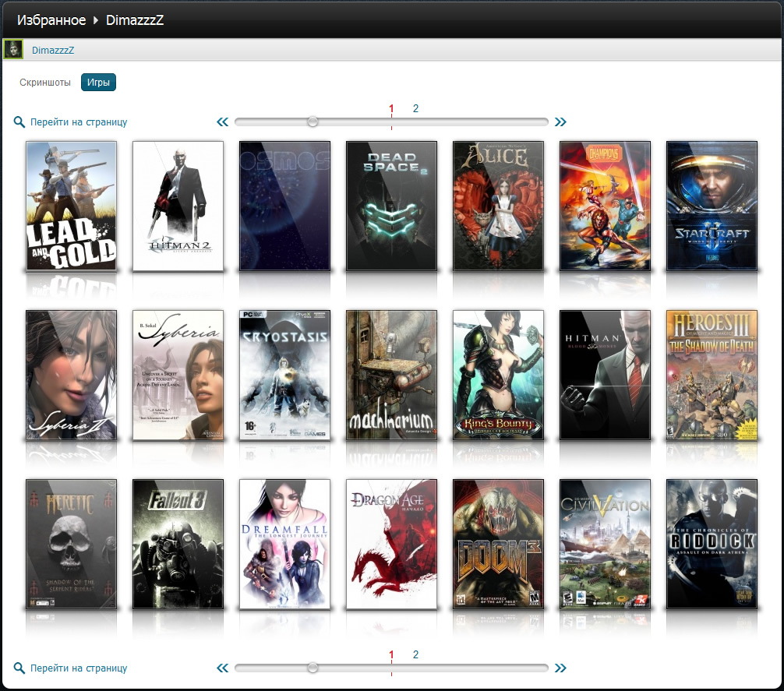Click the DimazzzZ profile link

tap(53, 50)
